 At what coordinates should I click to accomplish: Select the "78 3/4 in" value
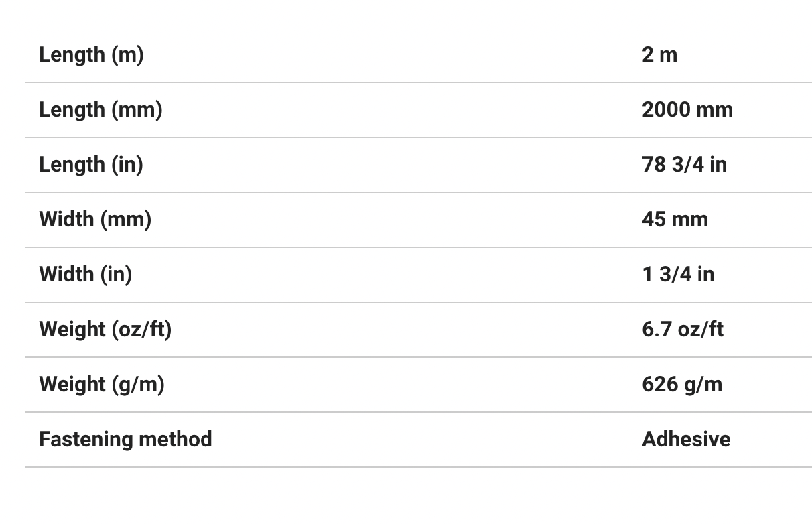683,164
